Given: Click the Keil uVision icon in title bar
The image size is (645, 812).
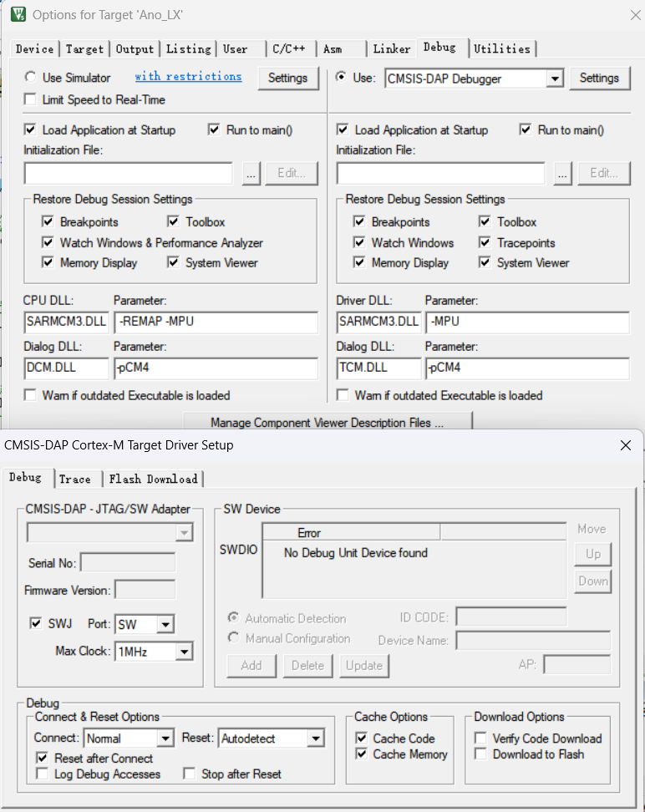Looking at the screenshot, I should pos(18,14).
